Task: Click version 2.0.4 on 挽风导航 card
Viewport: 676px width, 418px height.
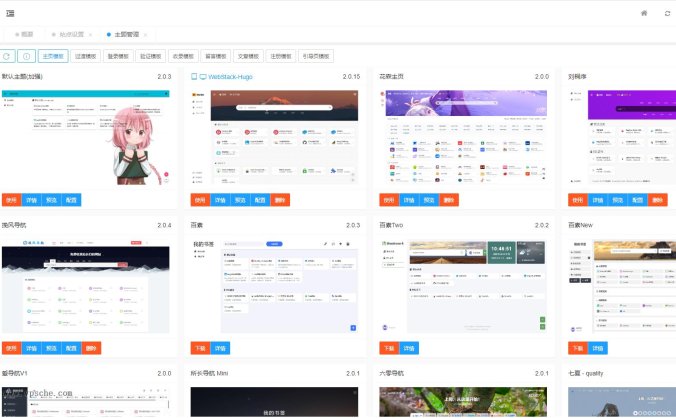Action: click(x=164, y=225)
